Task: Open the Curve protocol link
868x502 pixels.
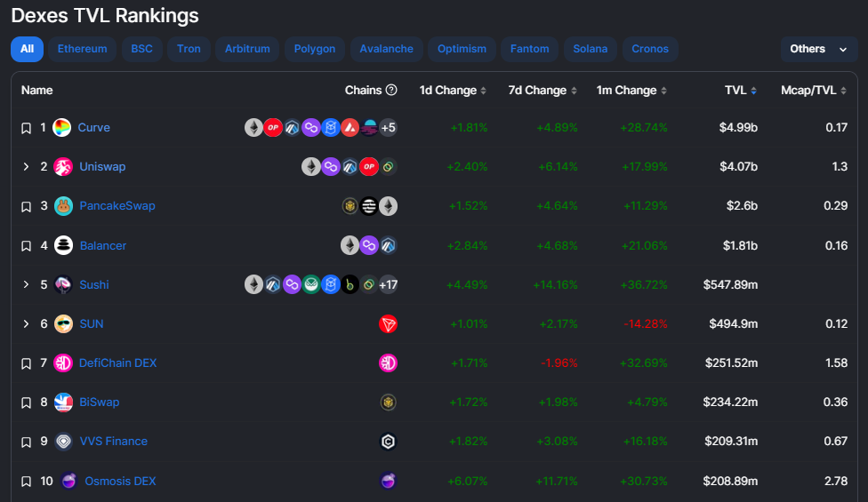Action: click(x=93, y=128)
